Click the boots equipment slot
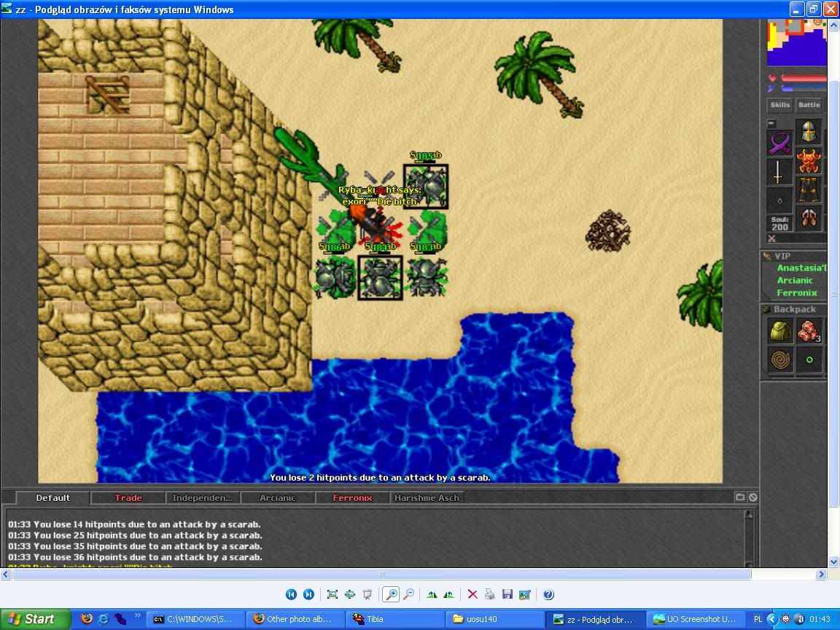The width and height of the screenshot is (840, 630). 809,219
